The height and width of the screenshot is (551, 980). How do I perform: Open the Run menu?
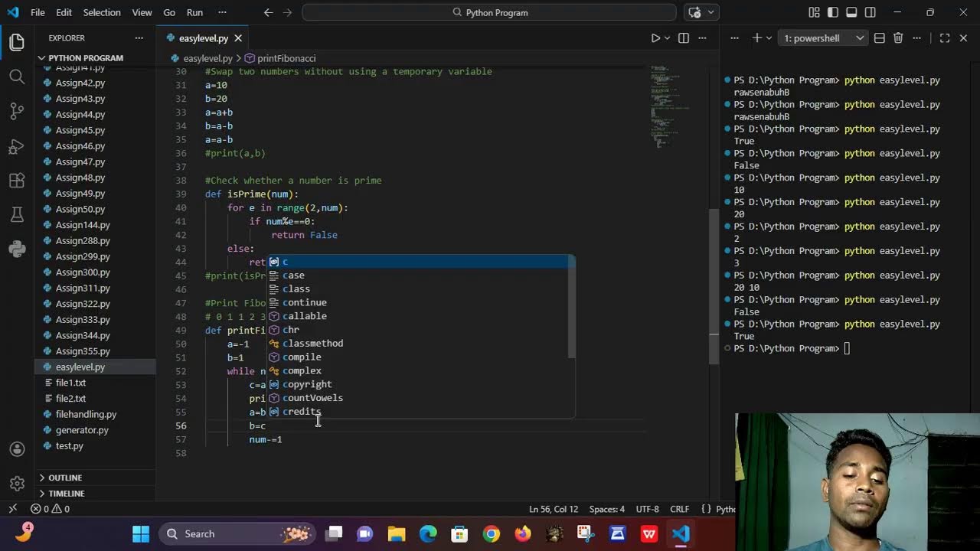[x=194, y=12]
